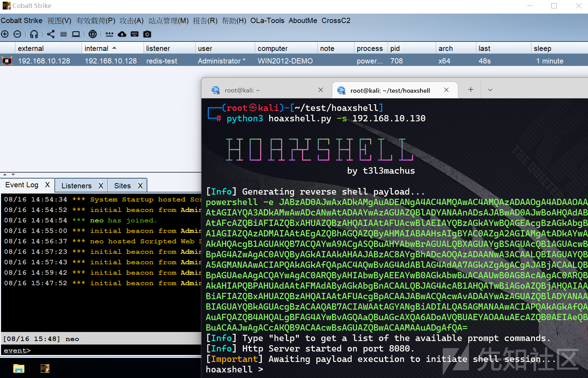Open CrossC2 menu
588x378 pixels.
(336, 21)
